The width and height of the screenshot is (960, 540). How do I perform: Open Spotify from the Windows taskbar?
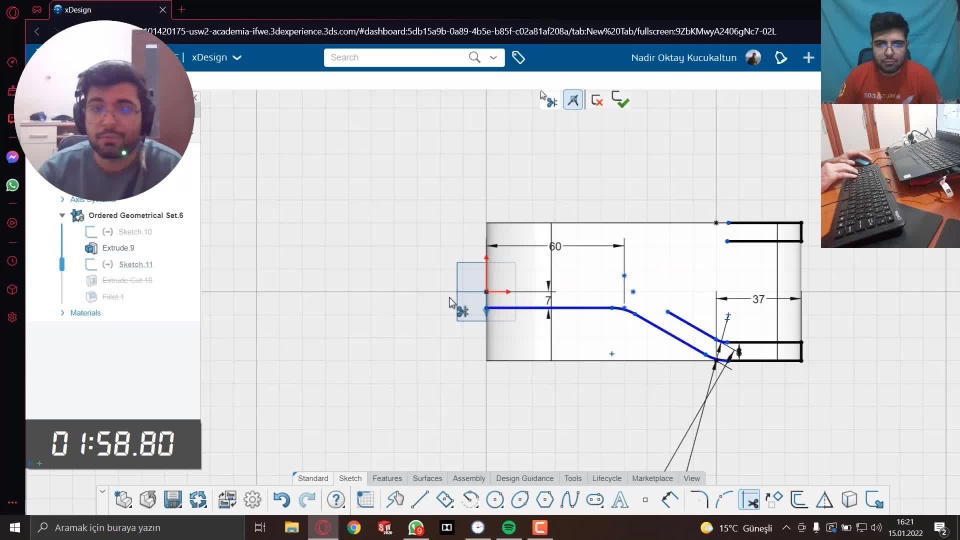click(x=509, y=527)
